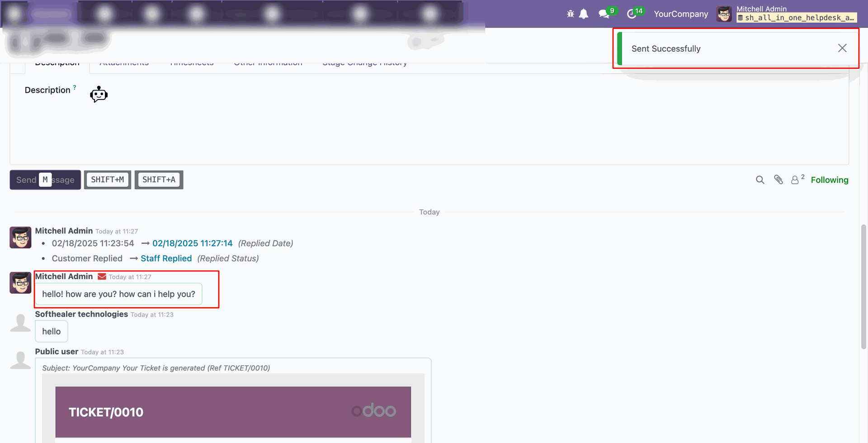
Task: Open the debug bug icon menu
Action: pyautogui.click(x=571, y=14)
